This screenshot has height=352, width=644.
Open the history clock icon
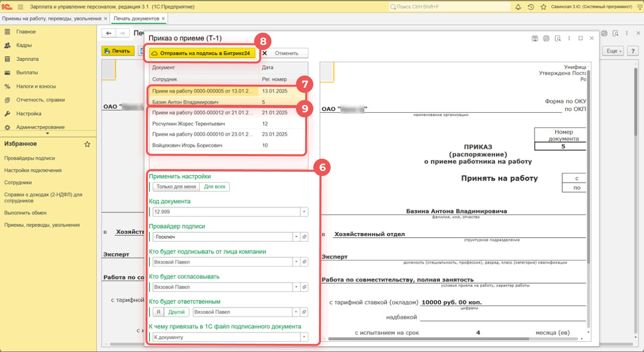click(x=531, y=7)
